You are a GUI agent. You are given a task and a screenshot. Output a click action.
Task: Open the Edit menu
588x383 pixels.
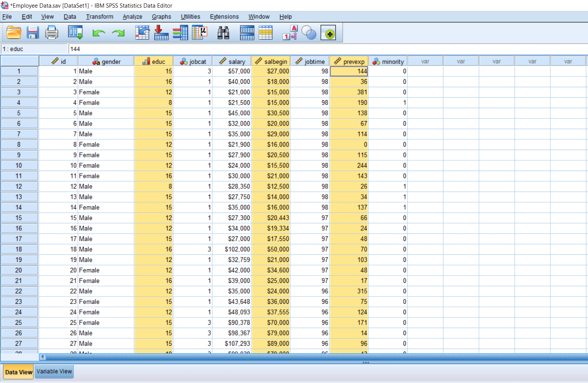[x=27, y=17]
